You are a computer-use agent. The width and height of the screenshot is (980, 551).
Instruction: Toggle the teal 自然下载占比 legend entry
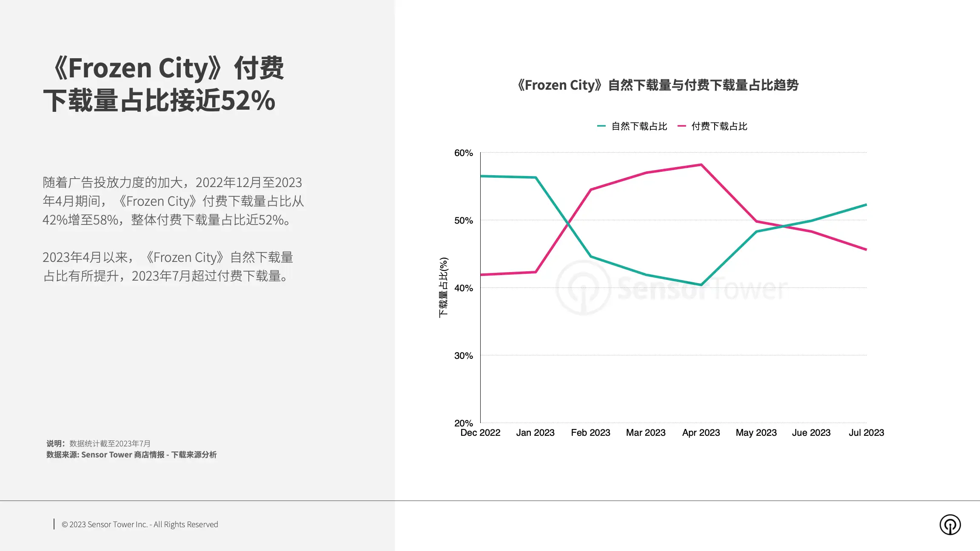tap(632, 126)
